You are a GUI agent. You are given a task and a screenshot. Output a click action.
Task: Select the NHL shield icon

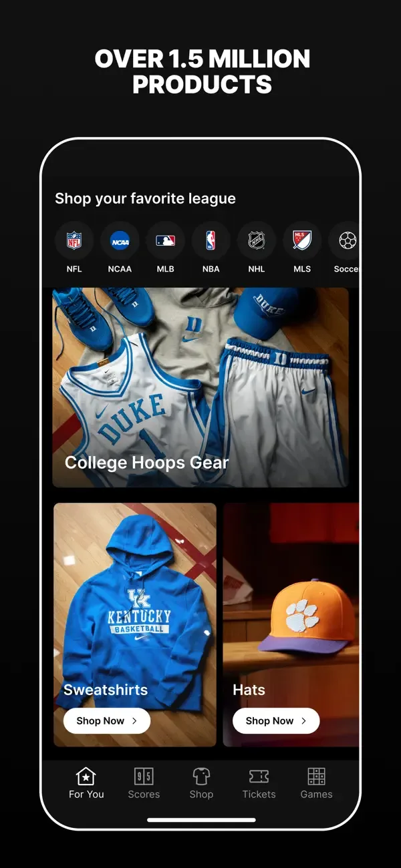[257, 240]
